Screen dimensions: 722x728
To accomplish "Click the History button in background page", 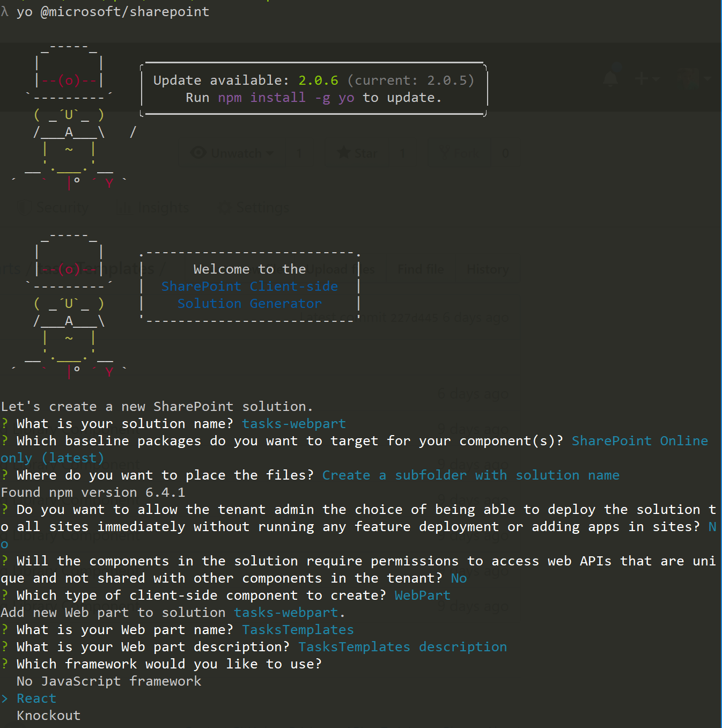I will click(x=488, y=269).
